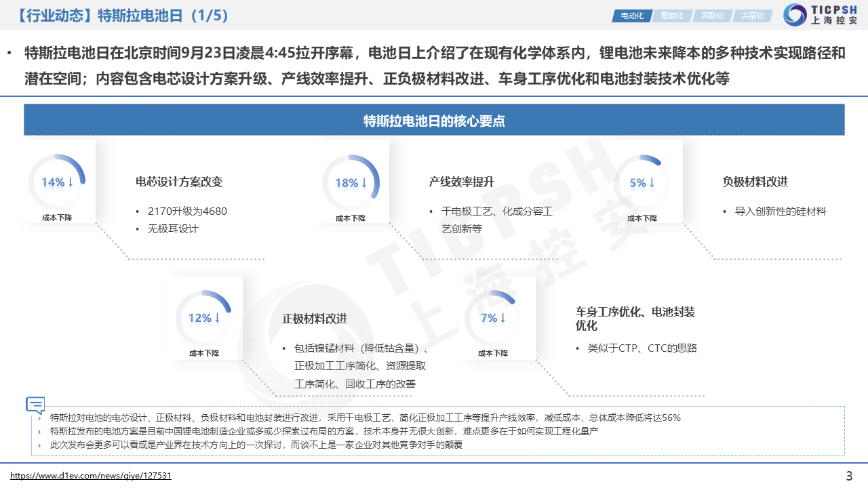Click the 14% cost reduction ring

(57, 182)
